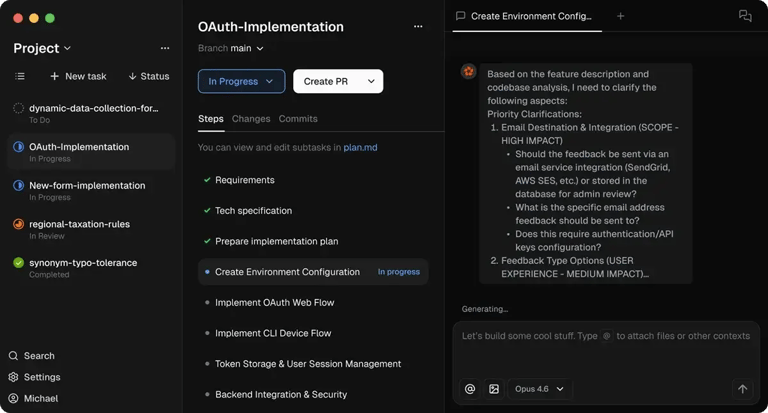This screenshot has height=413, width=768.
Task: Attach an image to the message
Action: (494, 389)
